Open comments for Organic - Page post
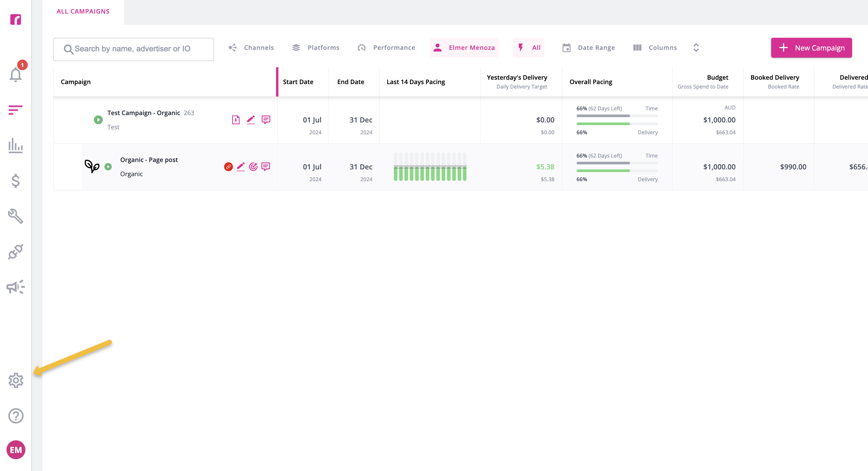 (x=266, y=166)
